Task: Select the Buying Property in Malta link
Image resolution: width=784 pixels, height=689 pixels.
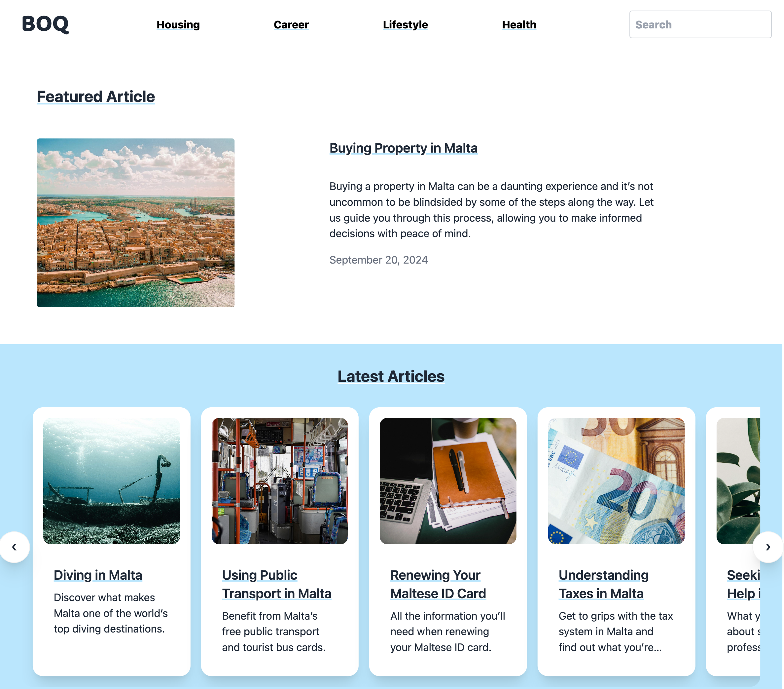Action: coord(403,147)
